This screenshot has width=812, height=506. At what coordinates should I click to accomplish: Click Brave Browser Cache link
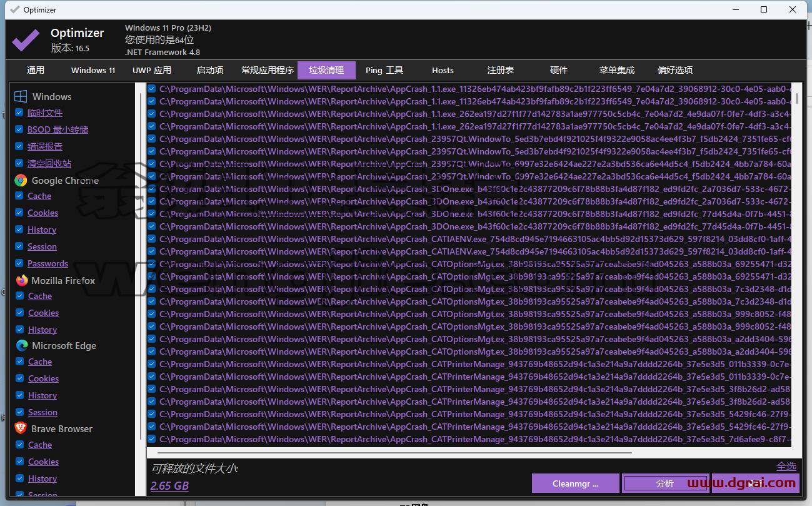40,445
